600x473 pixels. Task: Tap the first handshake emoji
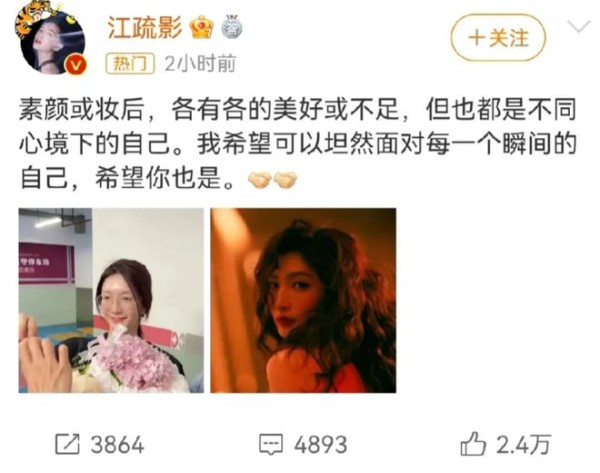coord(259,180)
